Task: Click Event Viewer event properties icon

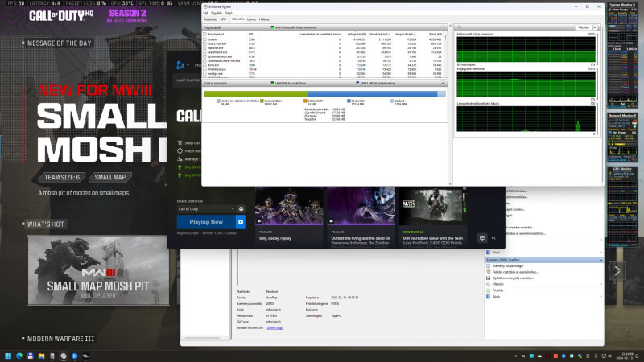Action: pyautogui.click(x=489, y=266)
